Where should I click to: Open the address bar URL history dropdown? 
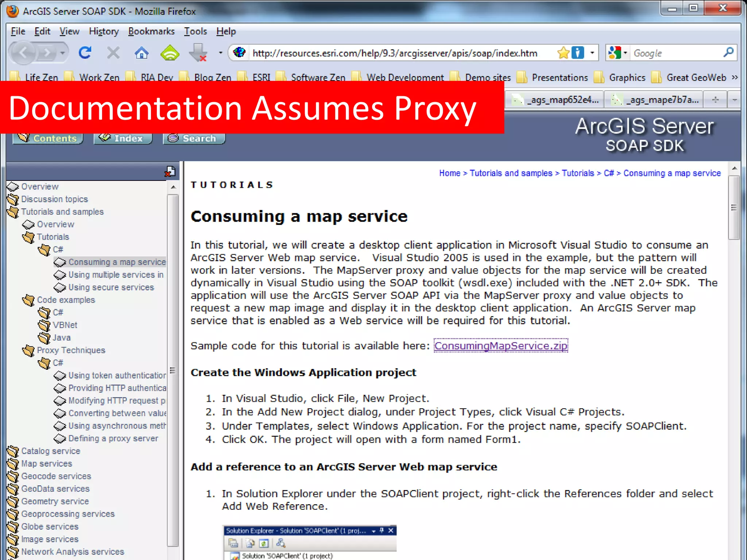click(x=592, y=53)
